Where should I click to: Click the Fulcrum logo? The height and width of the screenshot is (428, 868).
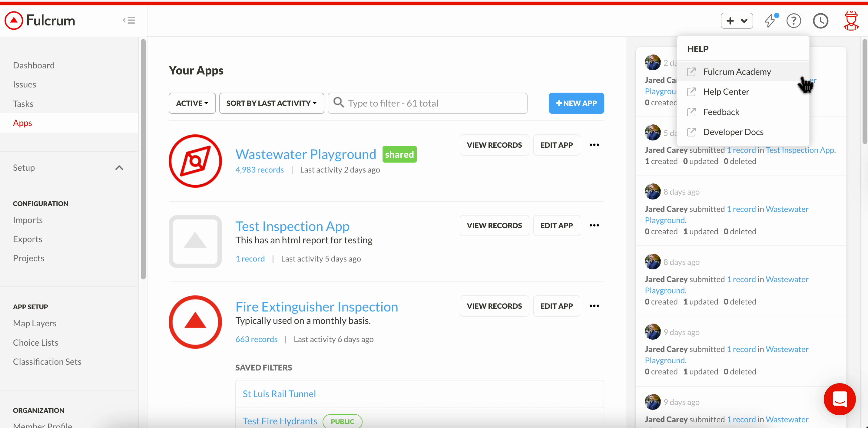[39, 20]
